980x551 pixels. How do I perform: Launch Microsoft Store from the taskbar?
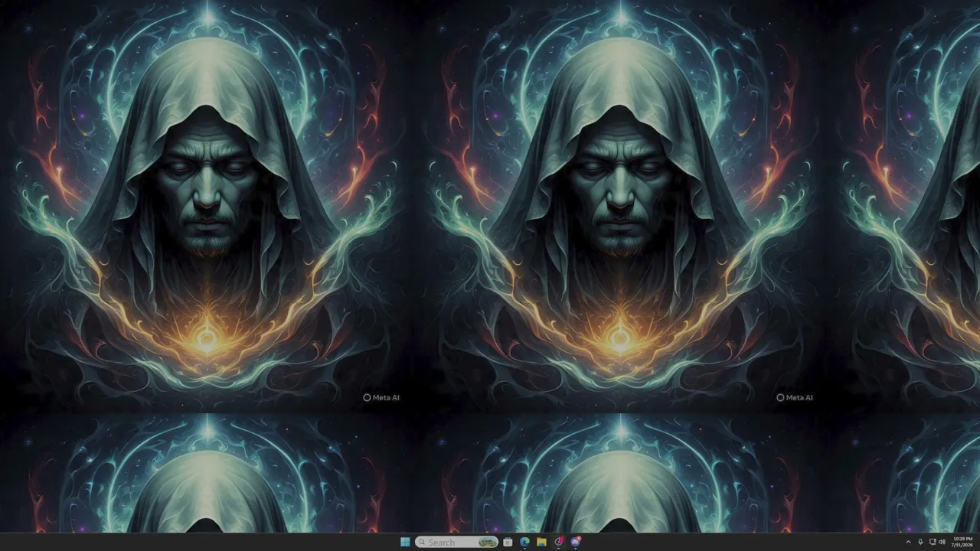pos(508,542)
